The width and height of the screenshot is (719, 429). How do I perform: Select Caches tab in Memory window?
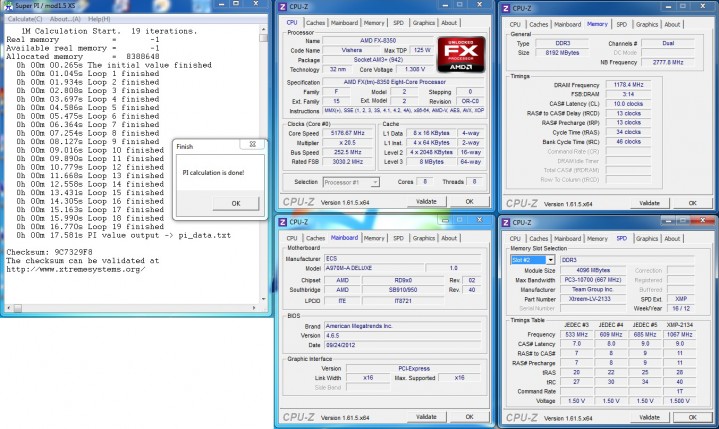click(x=538, y=25)
